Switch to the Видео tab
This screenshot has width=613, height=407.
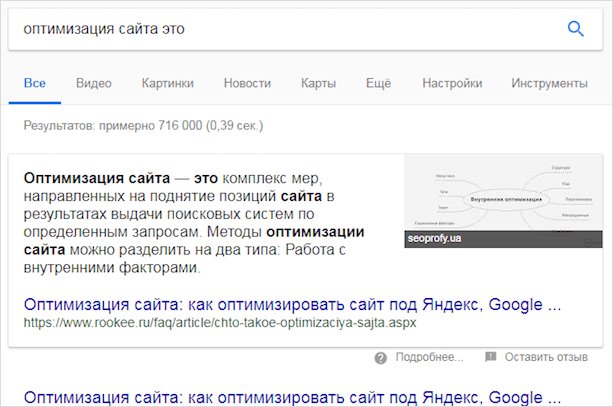point(94,83)
